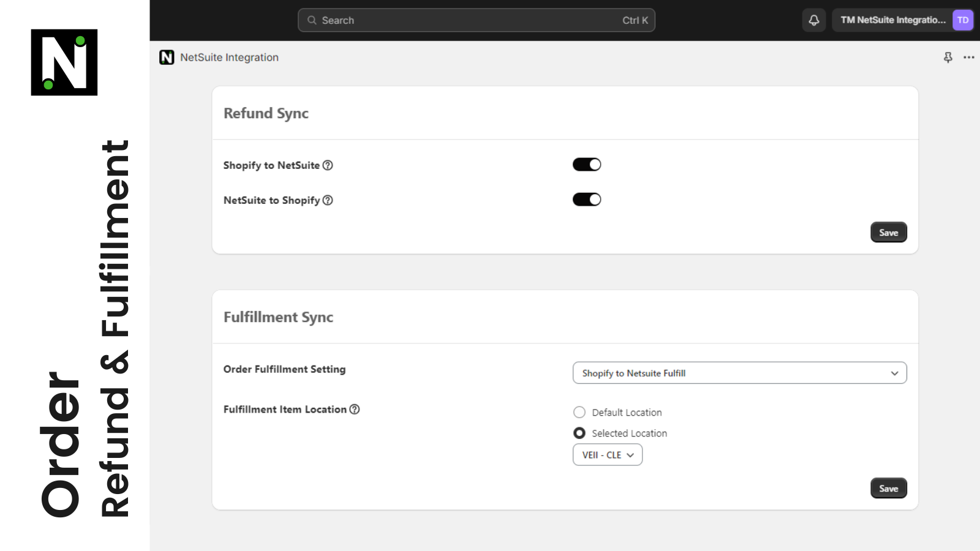Image resolution: width=980 pixels, height=551 pixels.
Task: Toggle NetSuite to Shopify refund sync
Action: (x=587, y=200)
